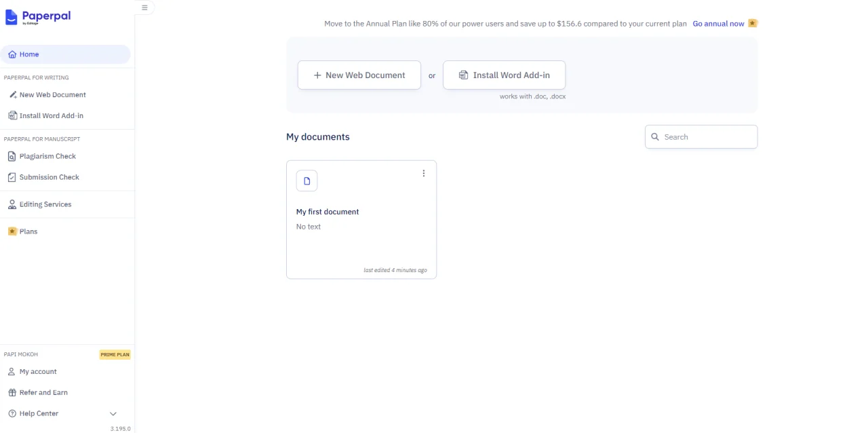The image size is (868, 433).
Task: Create a New Web Document from main button
Action: tap(359, 75)
